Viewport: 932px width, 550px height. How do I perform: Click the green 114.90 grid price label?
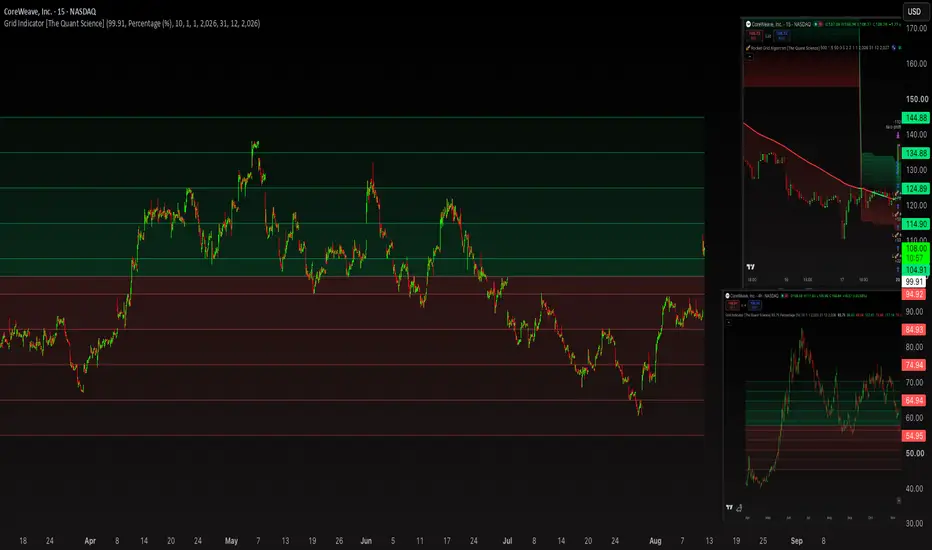click(916, 224)
